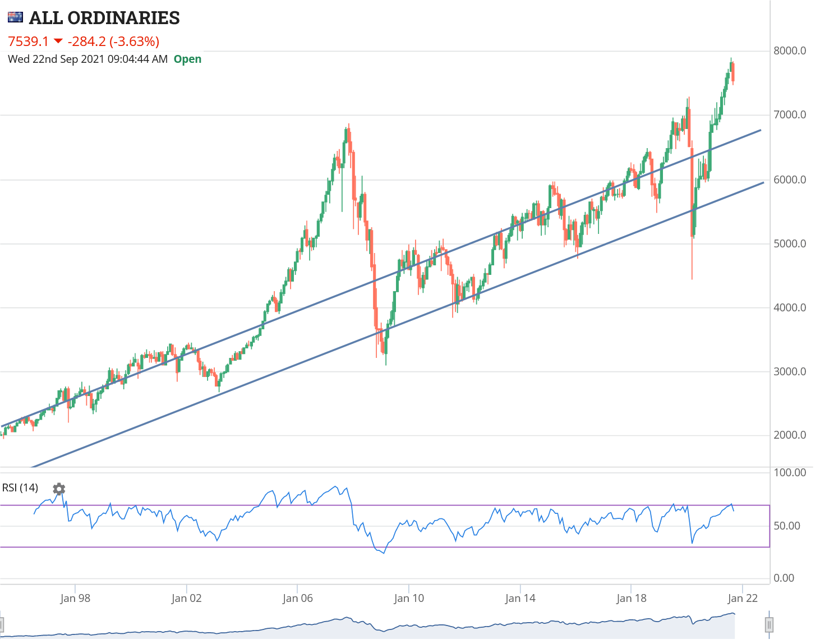Open the RSI (14) settings gear
This screenshot has height=644, width=820.
(59, 489)
